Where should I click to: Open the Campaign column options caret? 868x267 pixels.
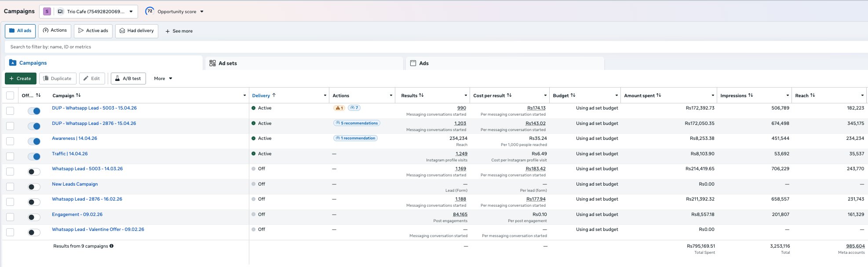pos(244,95)
